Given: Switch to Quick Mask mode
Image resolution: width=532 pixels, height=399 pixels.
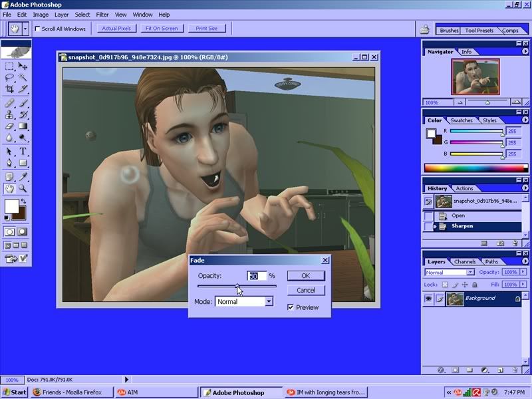Looking at the screenshot, I should 23,231.
